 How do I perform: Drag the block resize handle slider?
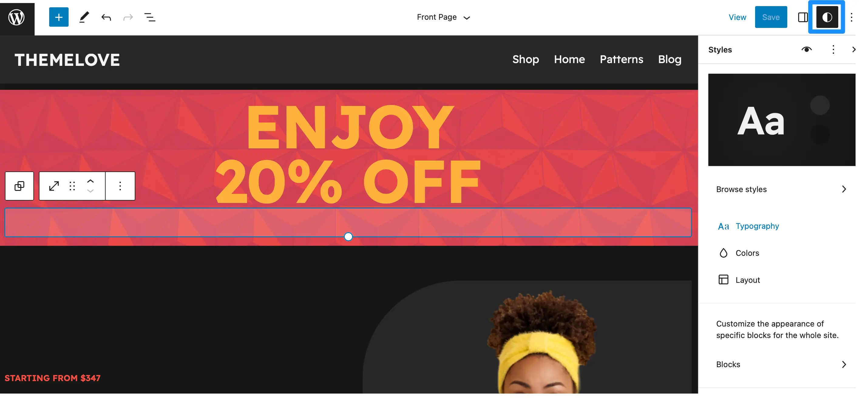[x=348, y=236]
